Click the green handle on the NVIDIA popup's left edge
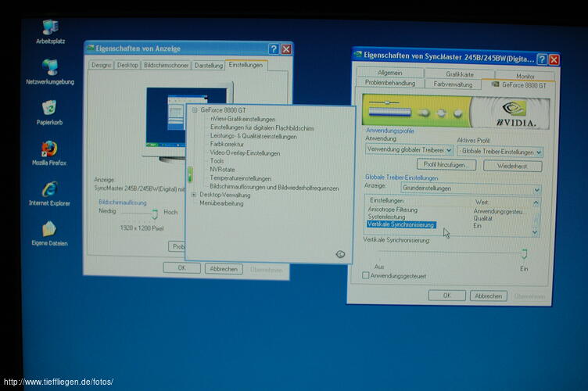This screenshot has height=391, width=588. tap(190, 174)
